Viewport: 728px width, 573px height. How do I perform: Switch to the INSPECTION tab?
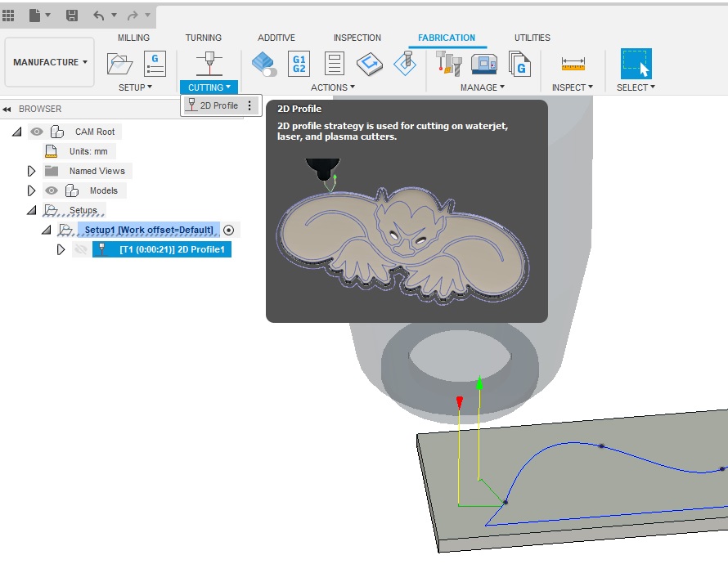tap(357, 38)
